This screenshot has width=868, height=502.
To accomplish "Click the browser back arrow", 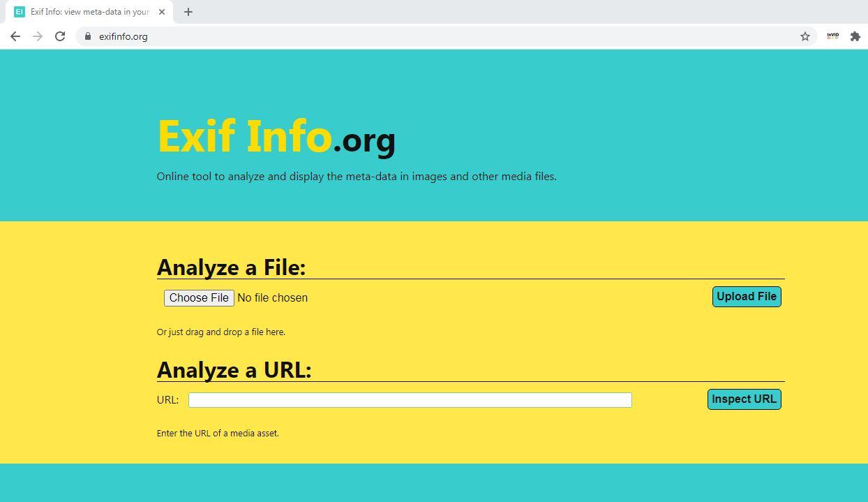I will point(15,36).
